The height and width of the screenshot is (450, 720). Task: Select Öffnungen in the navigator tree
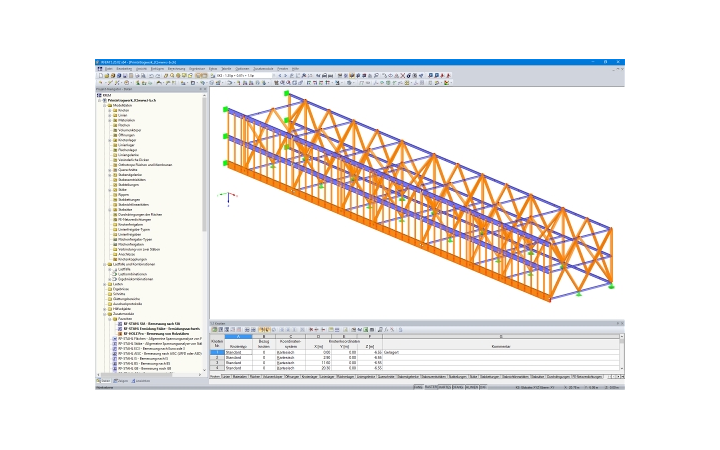click(x=127, y=135)
